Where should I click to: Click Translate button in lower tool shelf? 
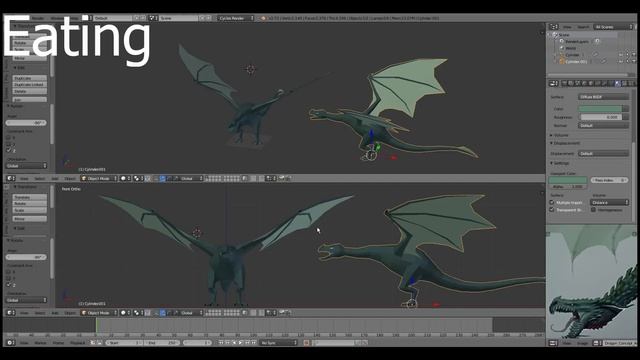(x=30, y=197)
